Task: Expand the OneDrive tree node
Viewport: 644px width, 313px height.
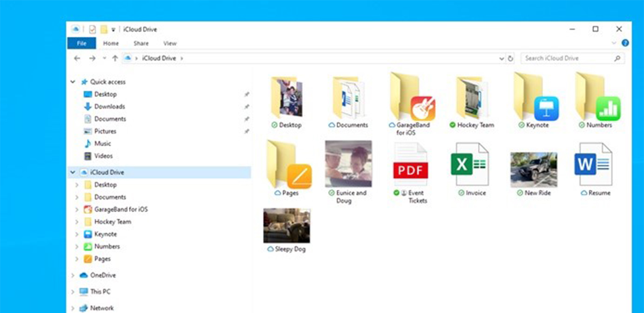Action: pyautogui.click(x=73, y=275)
